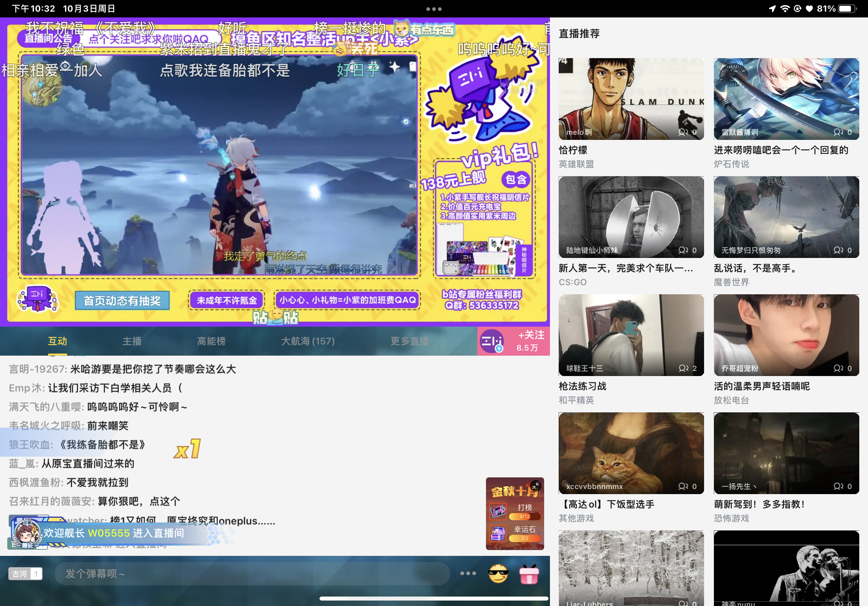Tap username 蓝_嵐 in chat
Viewport: 868px width, 606px height.
click(x=23, y=464)
